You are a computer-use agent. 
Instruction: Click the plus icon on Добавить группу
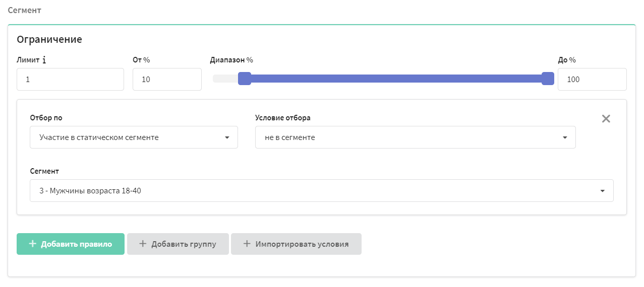[x=143, y=244]
